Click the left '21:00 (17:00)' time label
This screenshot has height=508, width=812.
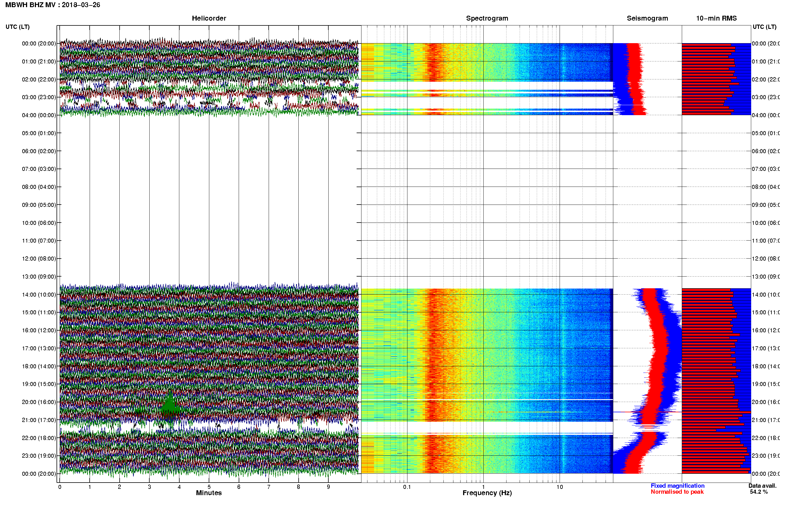39,420
